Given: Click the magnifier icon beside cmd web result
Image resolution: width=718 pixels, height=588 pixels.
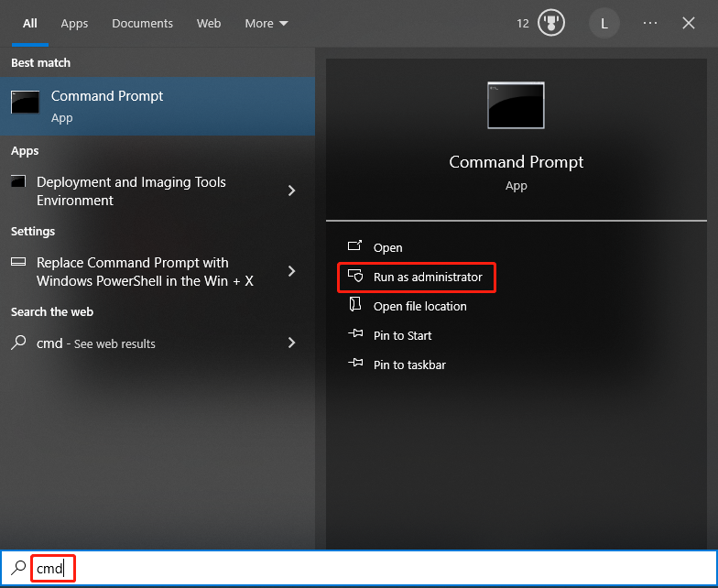Looking at the screenshot, I should pos(18,343).
